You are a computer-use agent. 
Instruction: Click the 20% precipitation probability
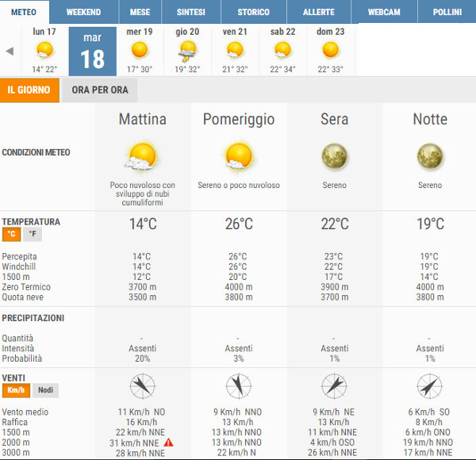(x=142, y=358)
